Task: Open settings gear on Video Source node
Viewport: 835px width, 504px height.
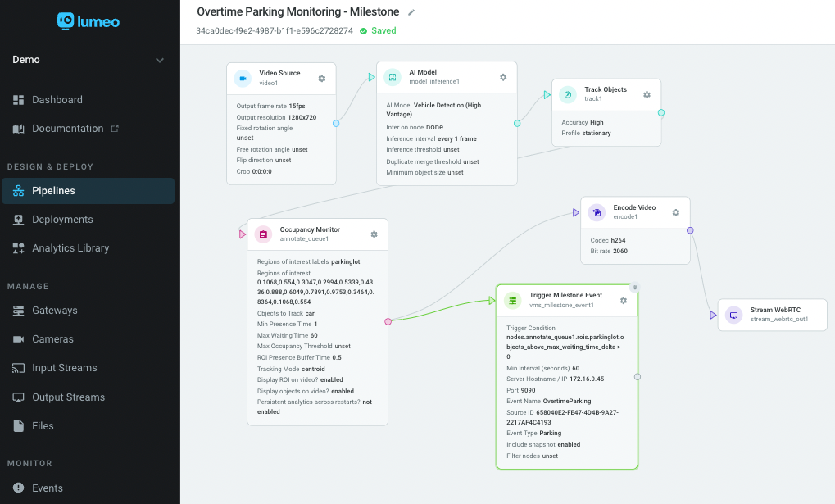Action: [x=321, y=78]
